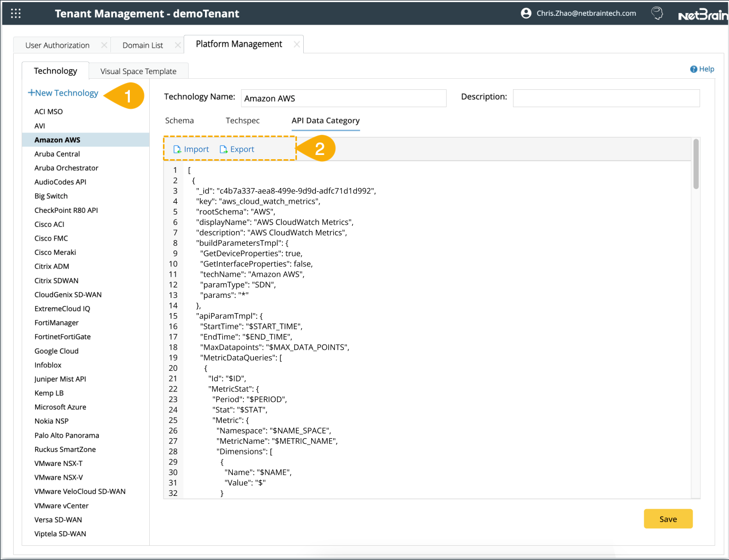Switch to Visual Space Template tab

click(138, 71)
